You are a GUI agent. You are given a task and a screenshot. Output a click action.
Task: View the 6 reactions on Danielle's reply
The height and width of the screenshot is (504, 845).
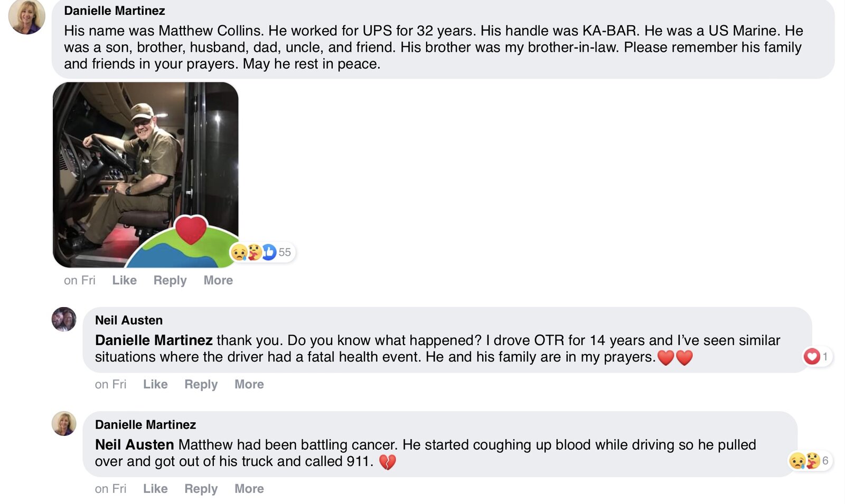(x=809, y=461)
